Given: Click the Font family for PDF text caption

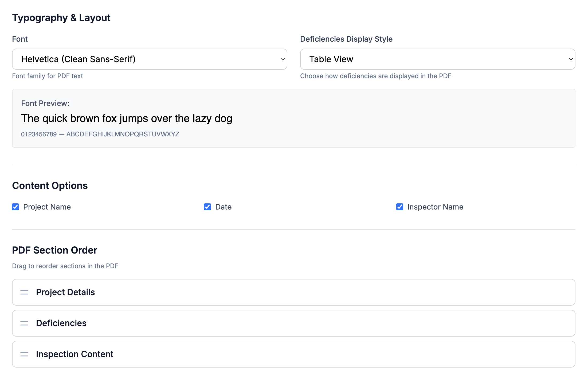Looking at the screenshot, I should 48,76.
